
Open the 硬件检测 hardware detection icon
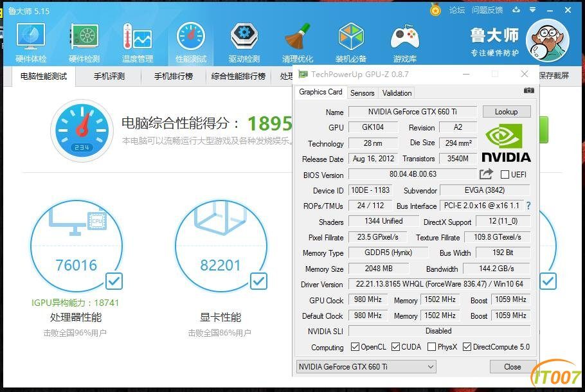(84, 42)
